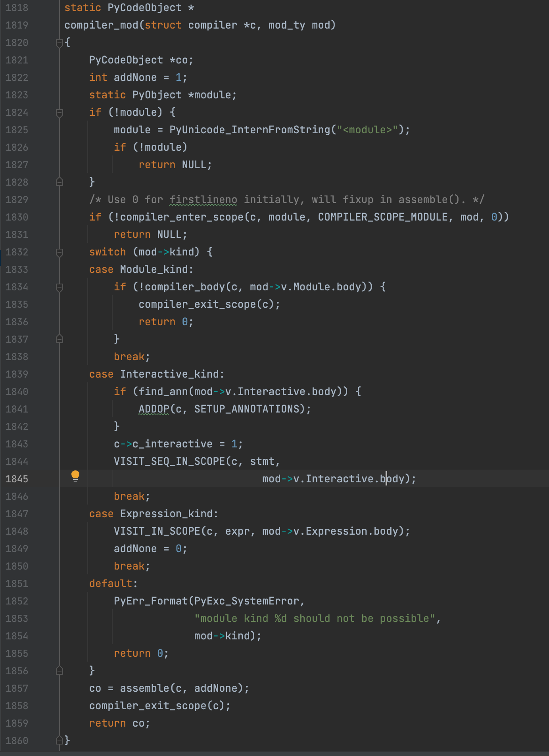Click fold end marker at line 1828

tap(60, 182)
